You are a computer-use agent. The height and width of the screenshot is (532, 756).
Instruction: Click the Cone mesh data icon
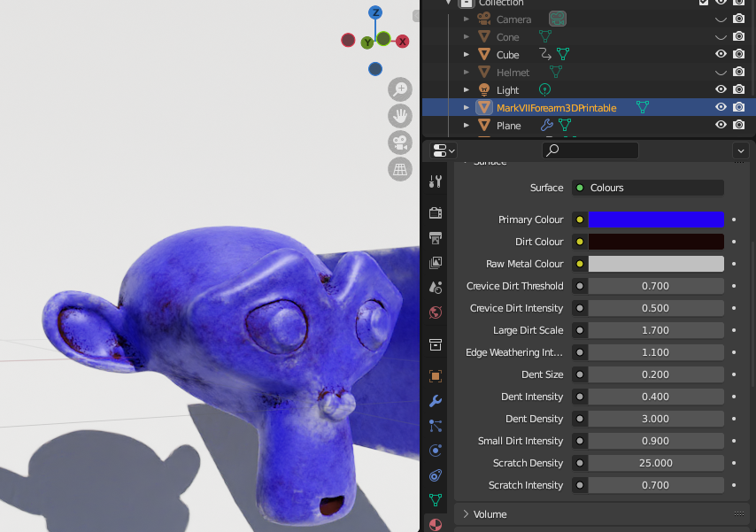(544, 36)
